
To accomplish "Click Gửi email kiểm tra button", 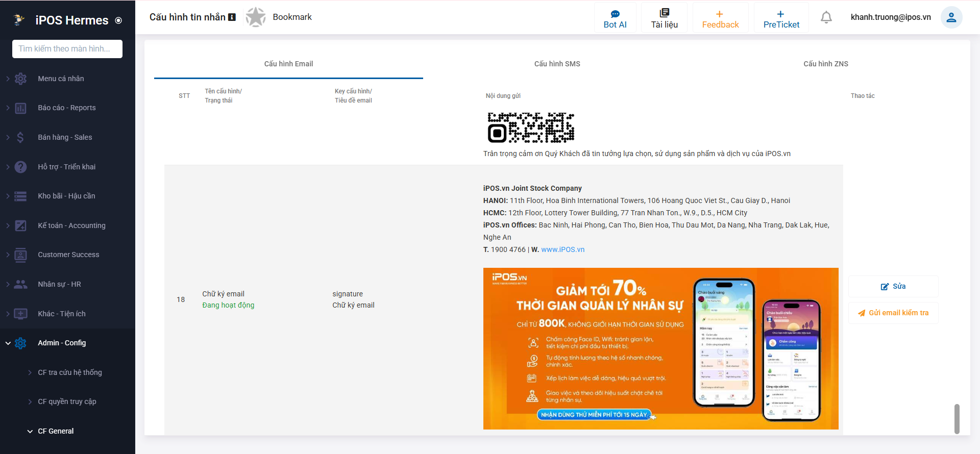I will pyautogui.click(x=893, y=313).
